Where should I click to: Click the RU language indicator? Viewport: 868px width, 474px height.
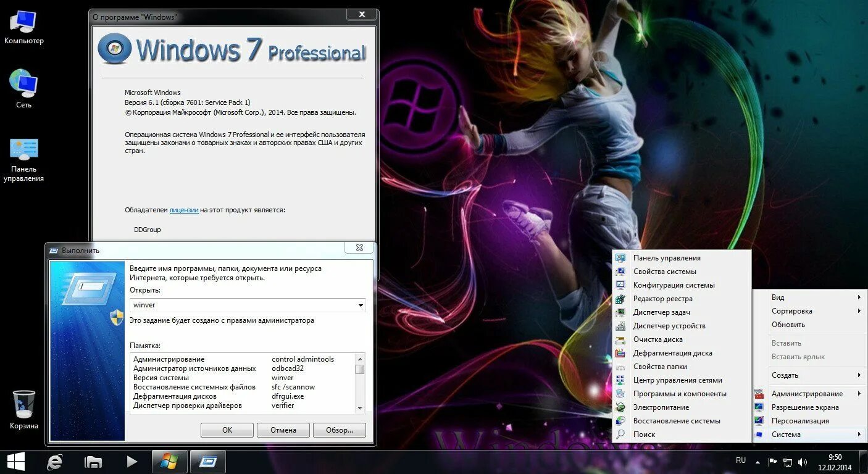(741, 460)
